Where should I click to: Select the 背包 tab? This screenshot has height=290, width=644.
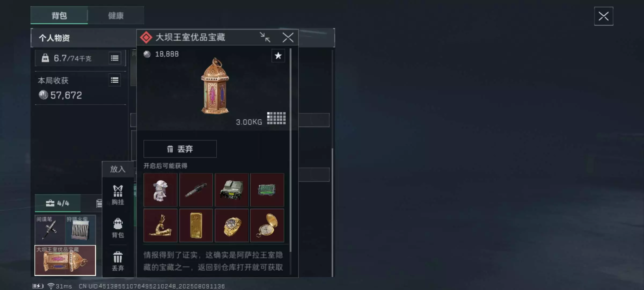click(x=59, y=16)
